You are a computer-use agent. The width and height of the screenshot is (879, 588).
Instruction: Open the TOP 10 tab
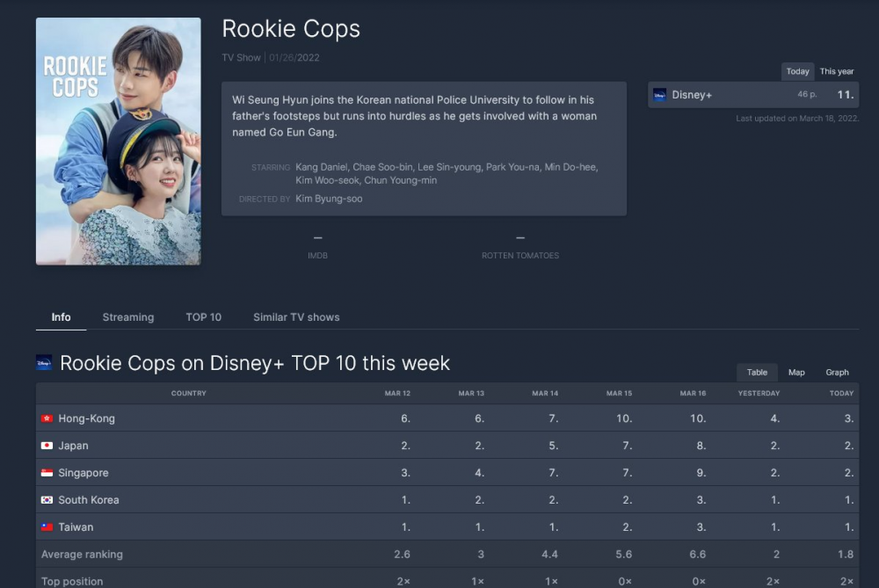[204, 317]
